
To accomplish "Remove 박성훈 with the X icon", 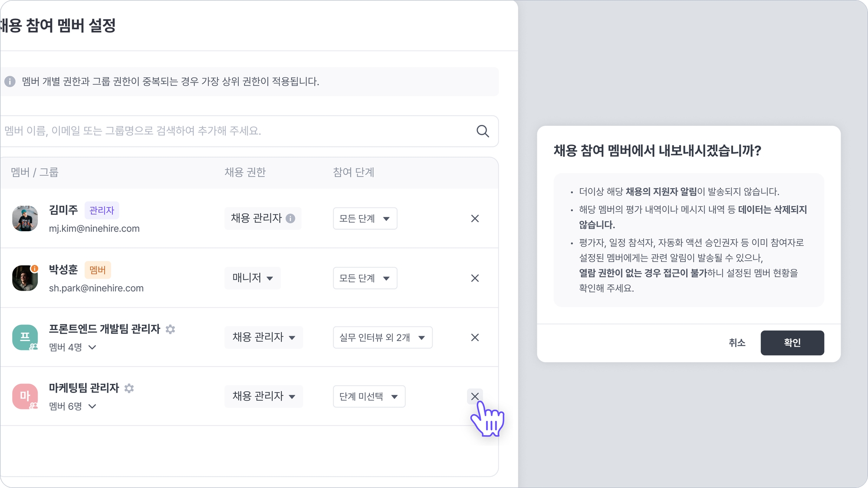I will click(475, 278).
